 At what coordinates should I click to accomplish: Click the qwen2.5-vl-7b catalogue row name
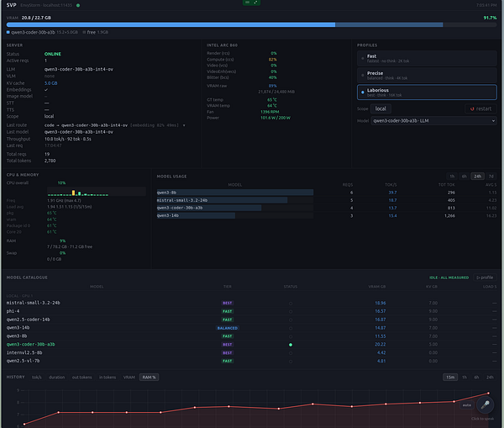point(24,361)
